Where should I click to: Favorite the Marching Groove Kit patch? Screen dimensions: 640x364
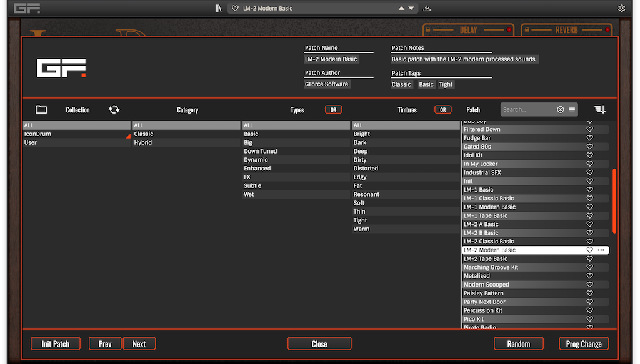click(590, 267)
